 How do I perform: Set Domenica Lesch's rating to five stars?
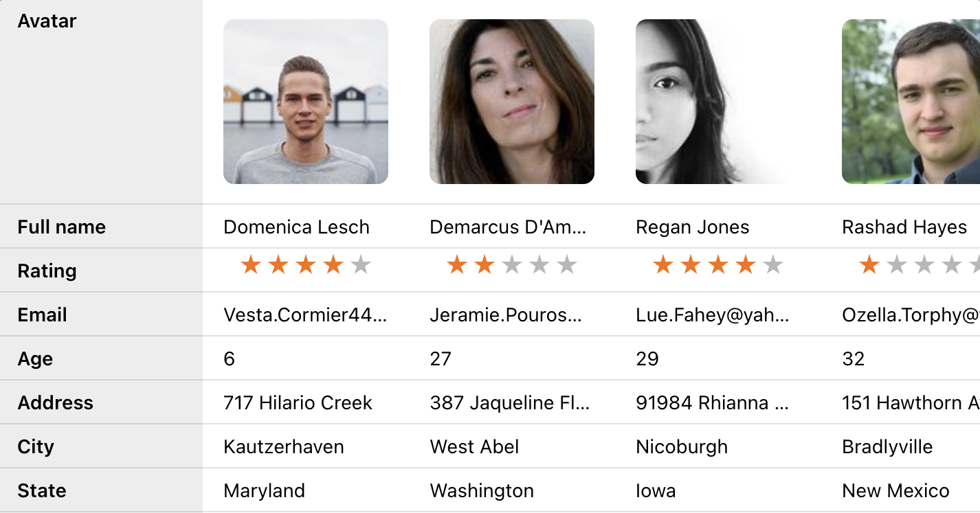point(361,265)
